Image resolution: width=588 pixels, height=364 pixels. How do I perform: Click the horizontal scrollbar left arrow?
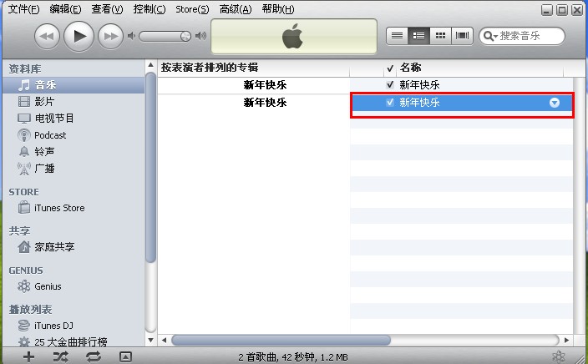coord(164,341)
